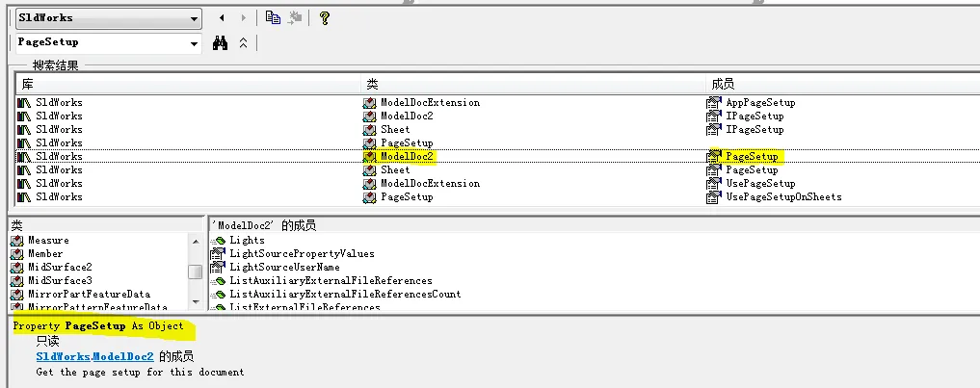
Task: Select the MidSurface3 class
Action: [x=60, y=280]
